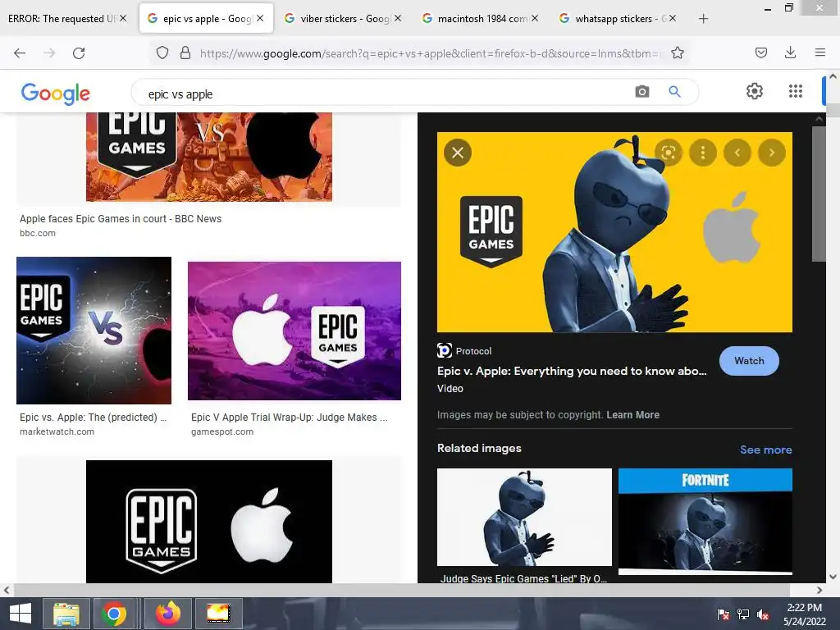Screen dimensions: 840x630
Task: Open the Epic v. Apple video title
Action: (572, 371)
